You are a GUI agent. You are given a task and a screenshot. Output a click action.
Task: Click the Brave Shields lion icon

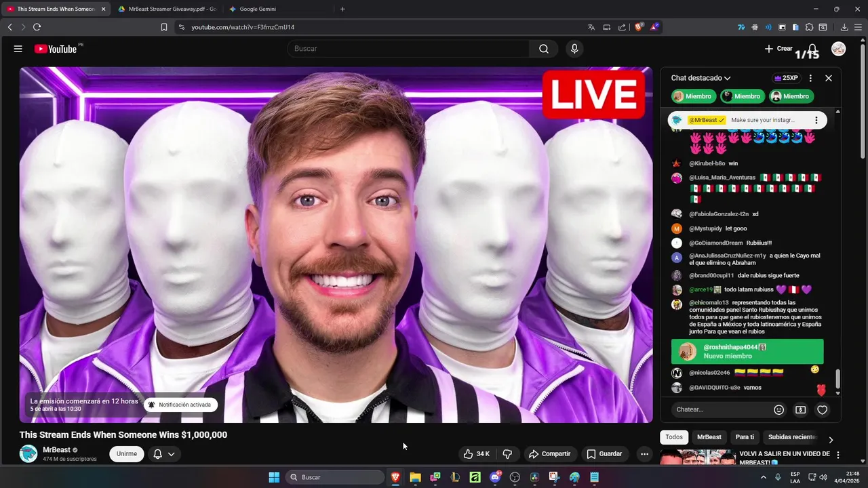639,27
